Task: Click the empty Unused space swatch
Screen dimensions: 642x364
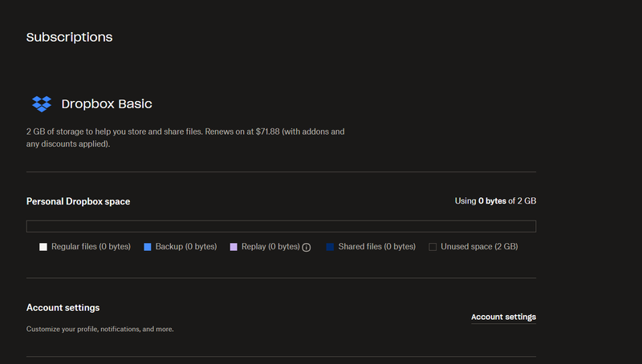Action: click(x=433, y=247)
